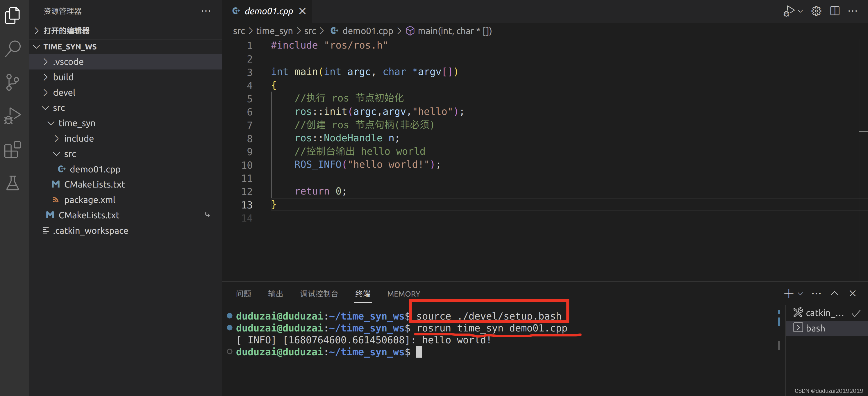The width and height of the screenshot is (868, 396).
Task: Click the debug run play button
Action: tap(789, 11)
